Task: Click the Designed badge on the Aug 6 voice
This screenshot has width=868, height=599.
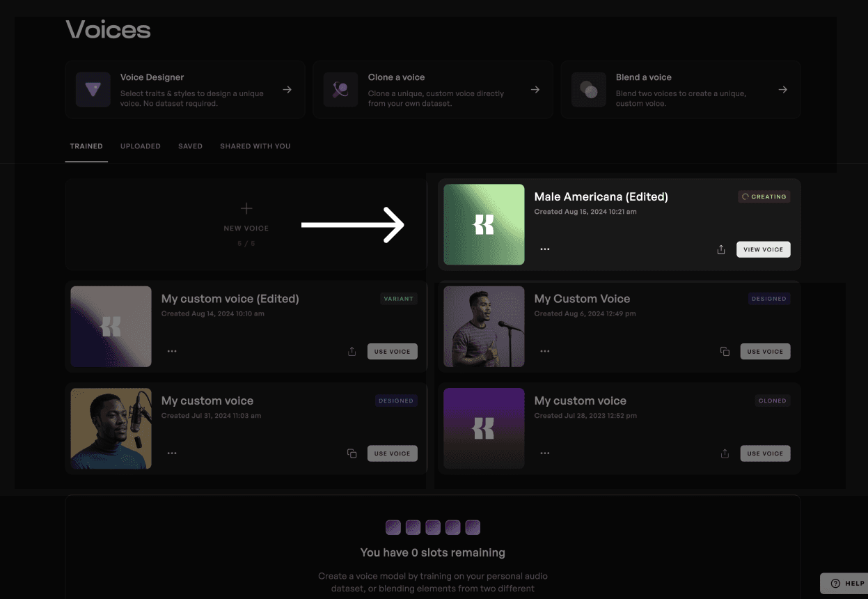Action: pos(769,299)
